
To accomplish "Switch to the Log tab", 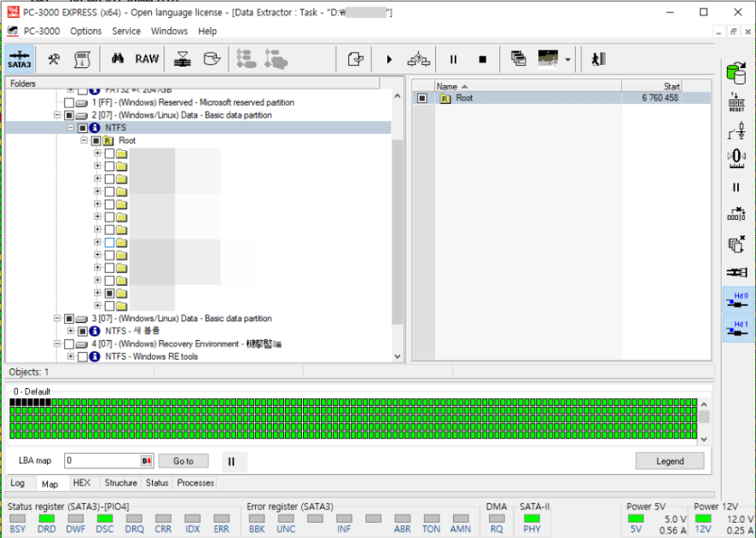I will (x=17, y=483).
